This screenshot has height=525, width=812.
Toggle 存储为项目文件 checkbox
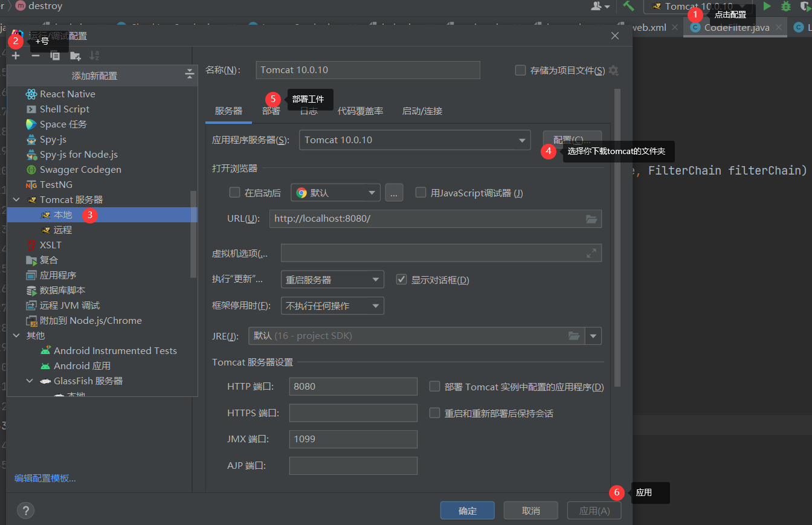pyautogui.click(x=520, y=70)
